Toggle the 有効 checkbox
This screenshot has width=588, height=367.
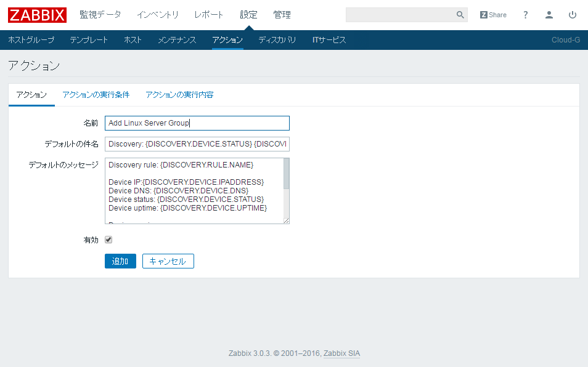point(108,240)
